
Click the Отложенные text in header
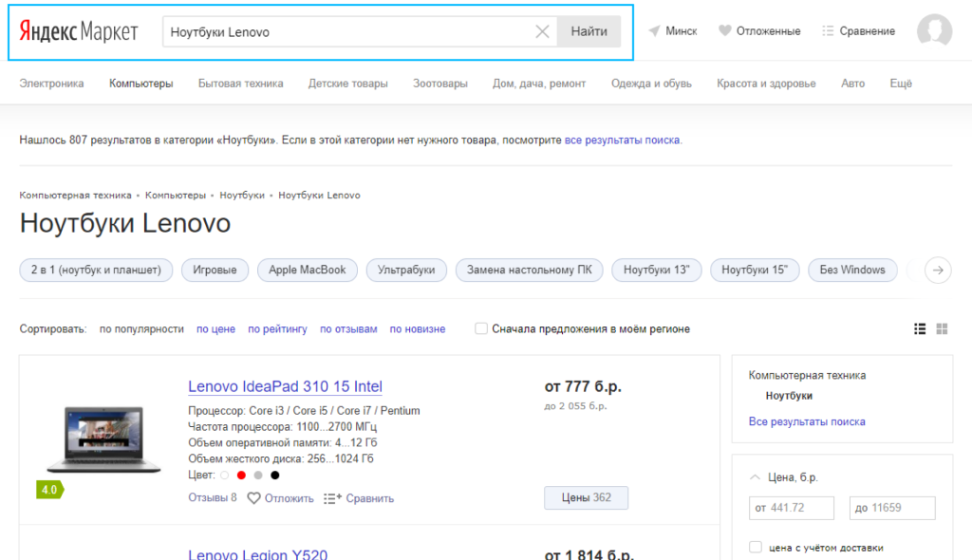[768, 31]
